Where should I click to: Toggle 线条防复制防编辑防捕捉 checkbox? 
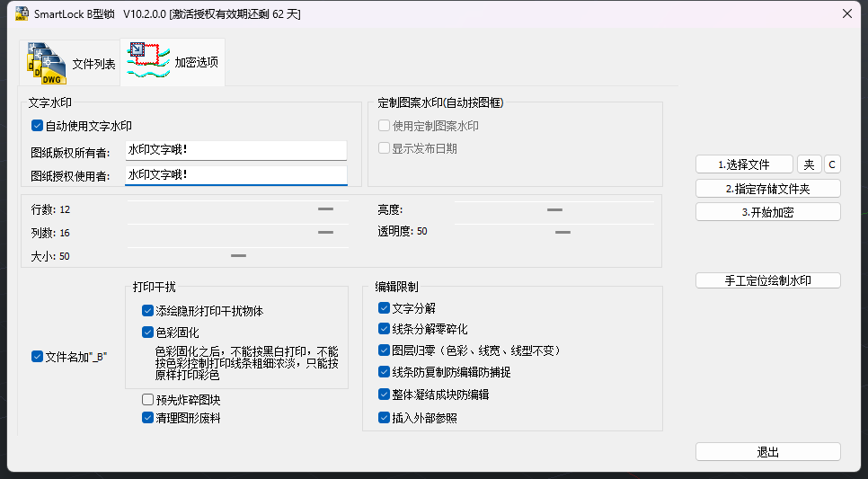[384, 371]
